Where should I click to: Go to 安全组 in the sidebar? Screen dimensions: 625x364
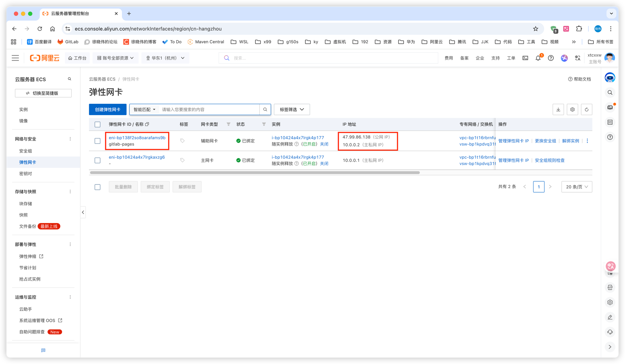point(26,151)
